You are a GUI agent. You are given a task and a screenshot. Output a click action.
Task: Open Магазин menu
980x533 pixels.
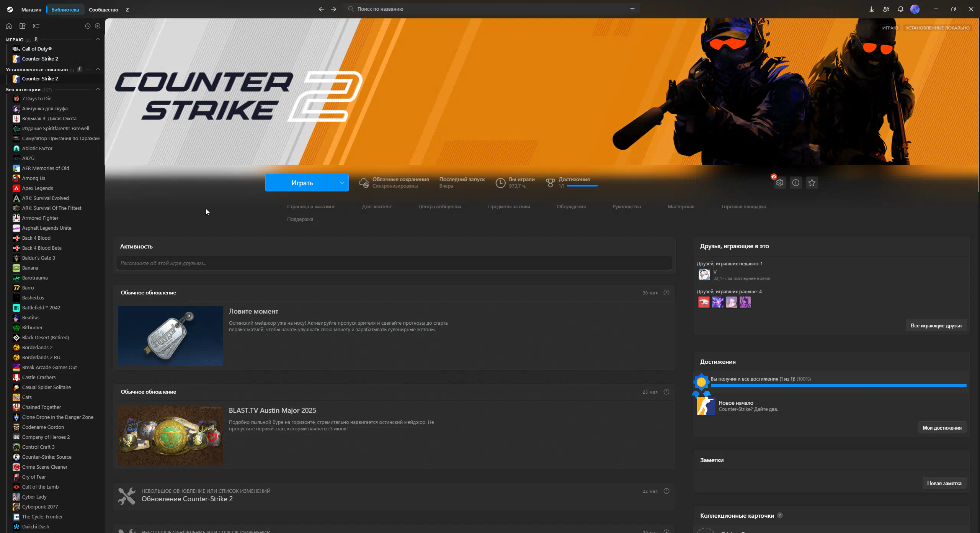click(31, 10)
